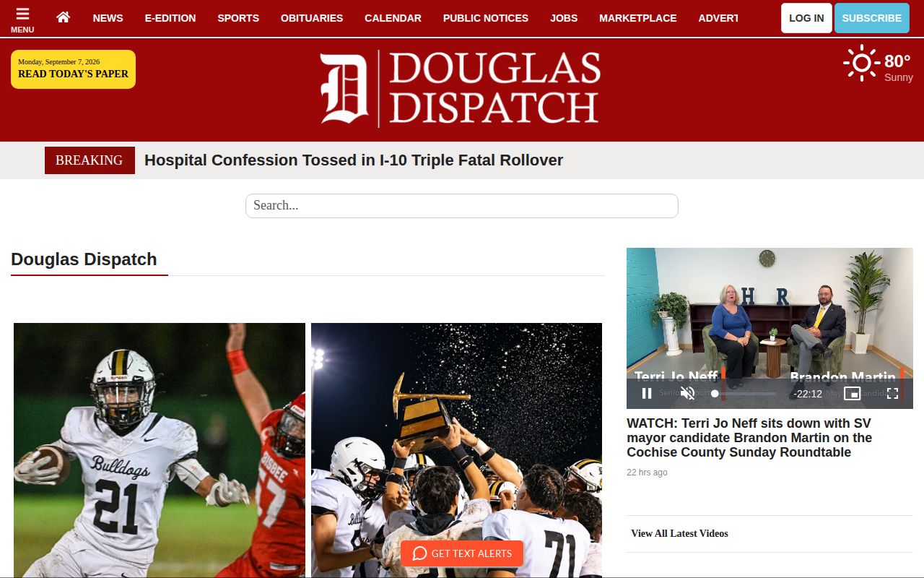Open the sunny weather icon
This screenshot has width=924, height=578.
coord(861,63)
